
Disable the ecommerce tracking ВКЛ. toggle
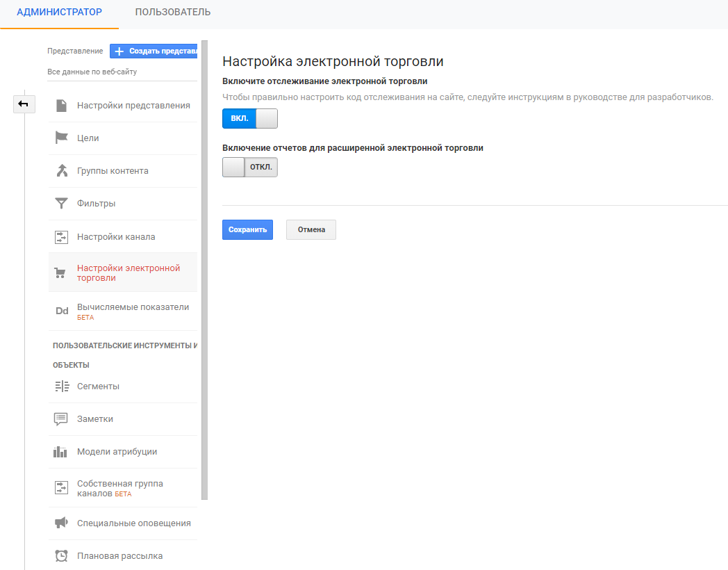[x=249, y=119]
